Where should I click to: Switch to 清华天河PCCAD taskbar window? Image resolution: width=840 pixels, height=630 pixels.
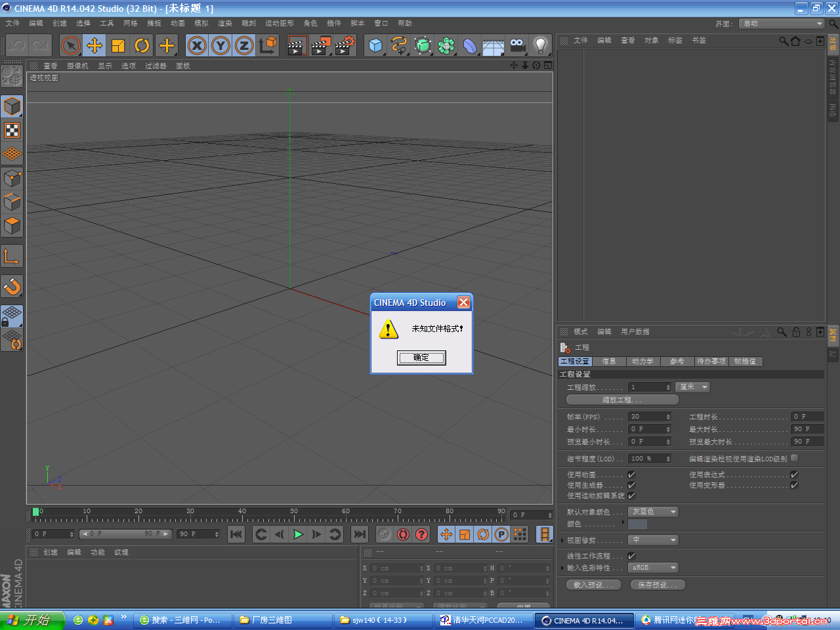482,620
